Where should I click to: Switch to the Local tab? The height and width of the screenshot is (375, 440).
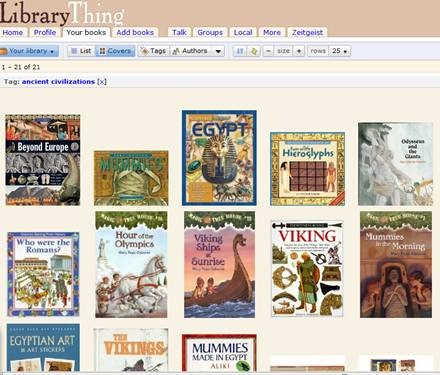(243, 32)
